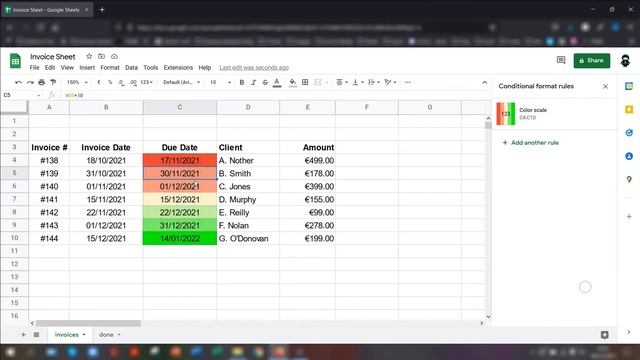Screen dimensions: 640x360
Task: Move document to a folder
Action: click(101, 56)
